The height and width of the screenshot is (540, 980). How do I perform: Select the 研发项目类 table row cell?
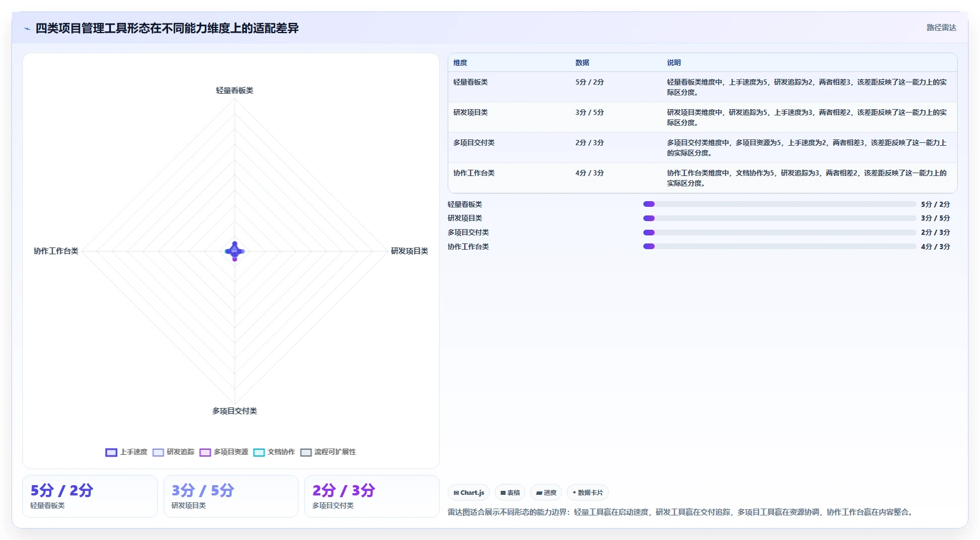(x=471, y=113)
